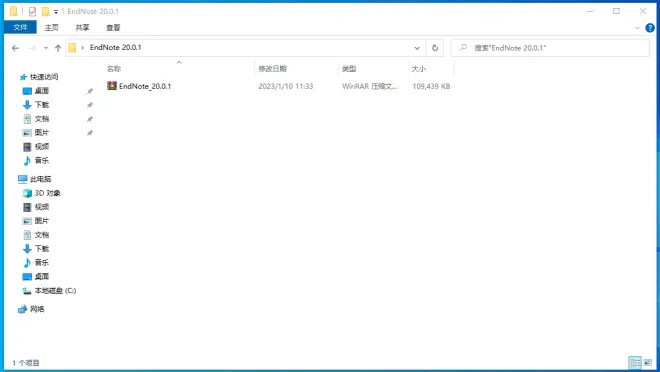Viewport: 660px width, 372px height.
Task: Go up one folder level
Action: click(x=58, y=48)
